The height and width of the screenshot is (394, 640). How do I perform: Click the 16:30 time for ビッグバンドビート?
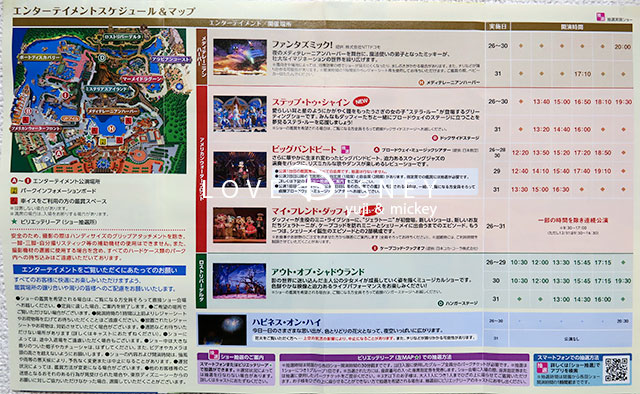click(561, 189)
